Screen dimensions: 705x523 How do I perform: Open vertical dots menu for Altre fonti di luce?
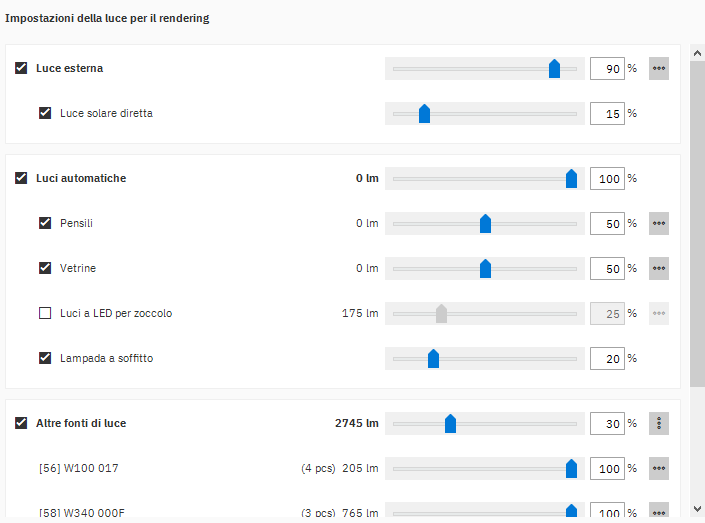point(658,424)
